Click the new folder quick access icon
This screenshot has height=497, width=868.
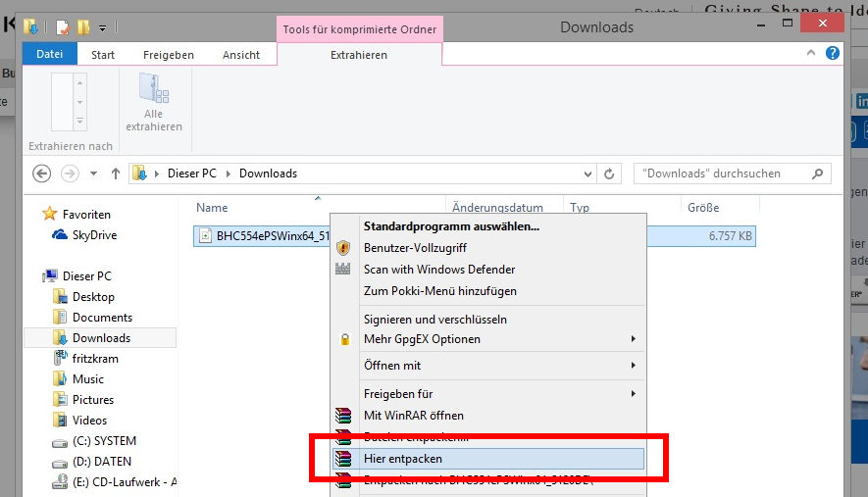pyautogui.click(x=83, y=27)
